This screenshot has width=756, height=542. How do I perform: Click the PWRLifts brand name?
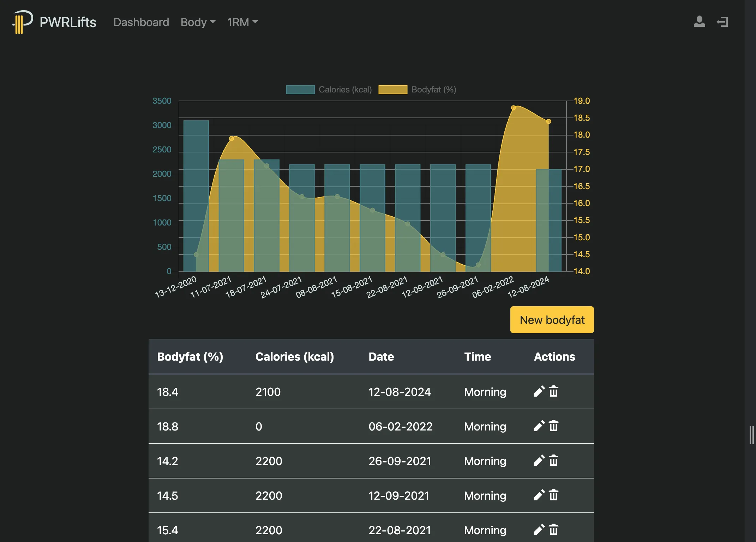click(x=68, y=22)
